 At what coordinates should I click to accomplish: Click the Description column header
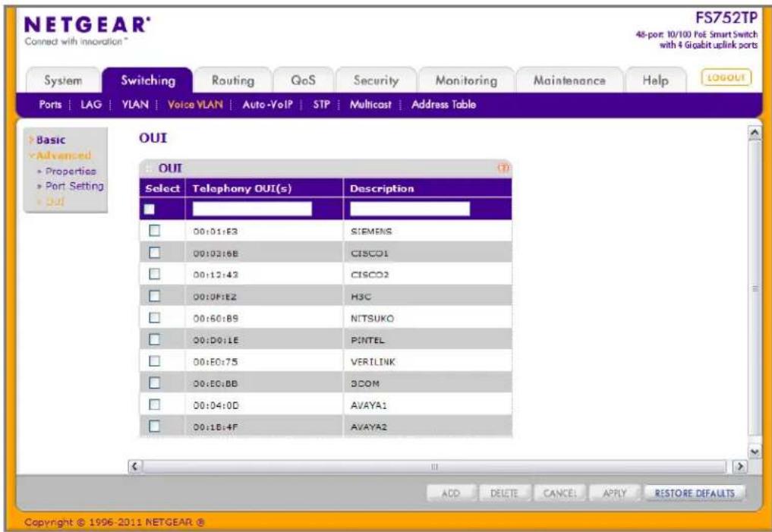(x=427, y=188)
